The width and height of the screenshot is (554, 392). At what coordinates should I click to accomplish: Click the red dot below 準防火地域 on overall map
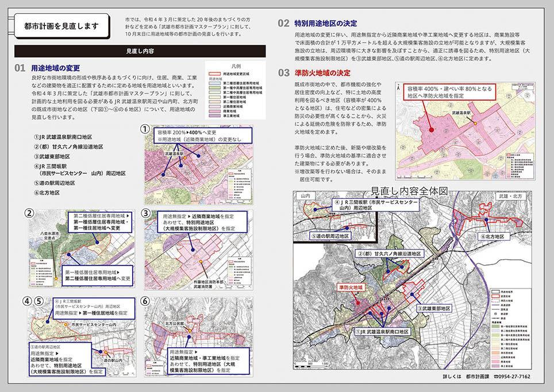pyautogui.click(x=357, y=302)
